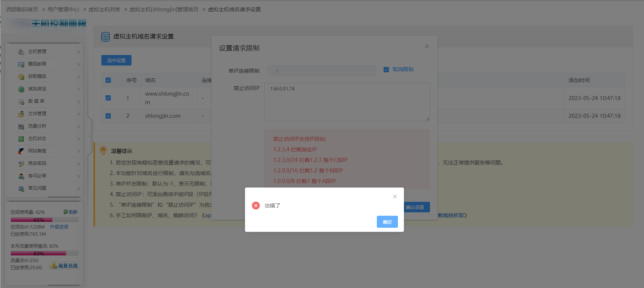
Task: Go to 虚拟主机列表 breadcrumb
Action: pyautogui.click(x=104, y=9)
